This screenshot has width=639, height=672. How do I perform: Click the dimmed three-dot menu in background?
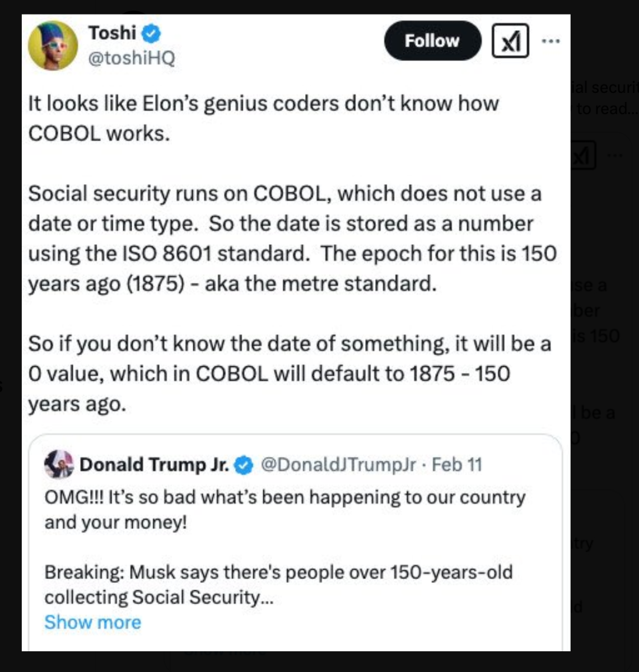pos(614,155)
